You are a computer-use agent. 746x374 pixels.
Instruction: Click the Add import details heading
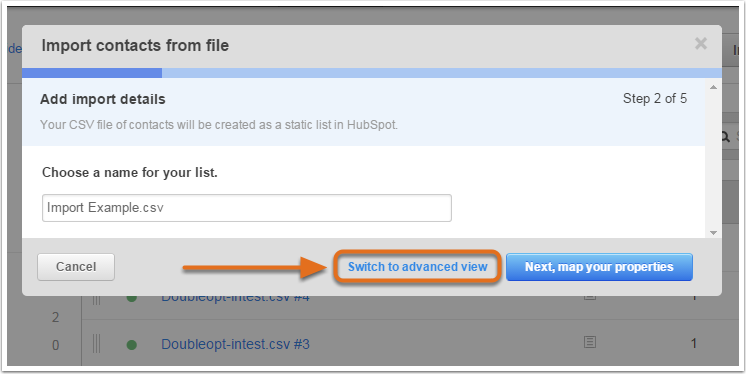click(103, 99)
